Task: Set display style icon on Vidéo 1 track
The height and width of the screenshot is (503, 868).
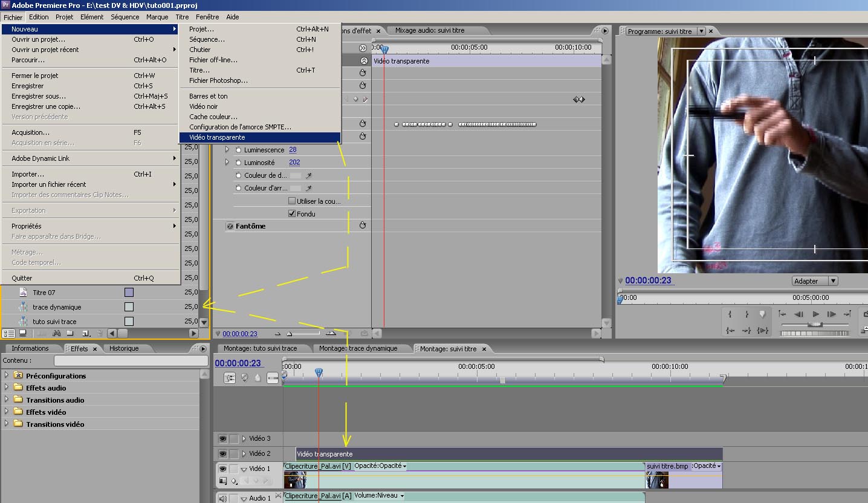Action: pyautogui.click(x=222, y=481)
